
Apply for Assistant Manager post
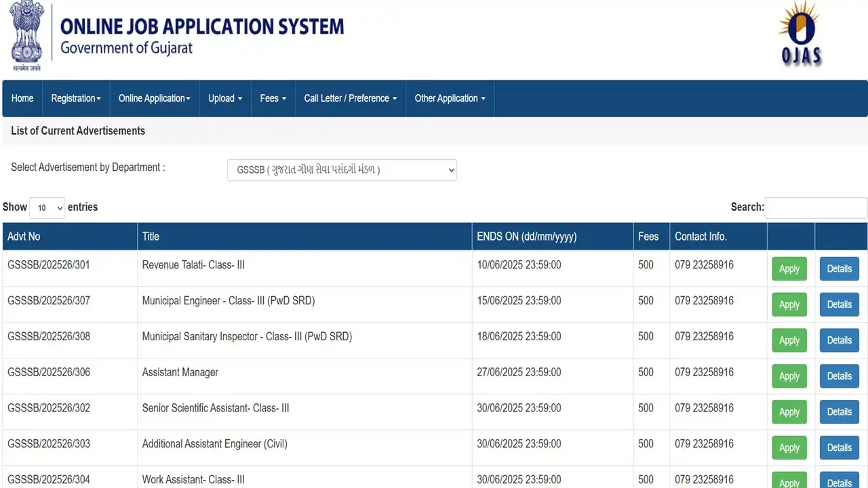coord(789,376)
